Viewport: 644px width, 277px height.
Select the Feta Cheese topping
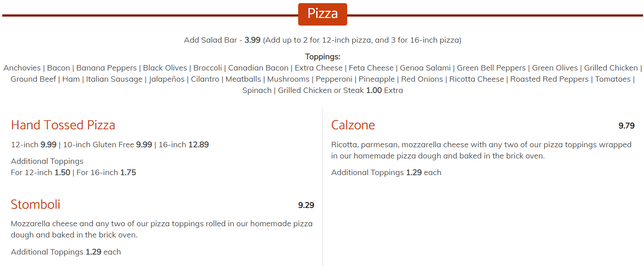click(x=371, y=68)
